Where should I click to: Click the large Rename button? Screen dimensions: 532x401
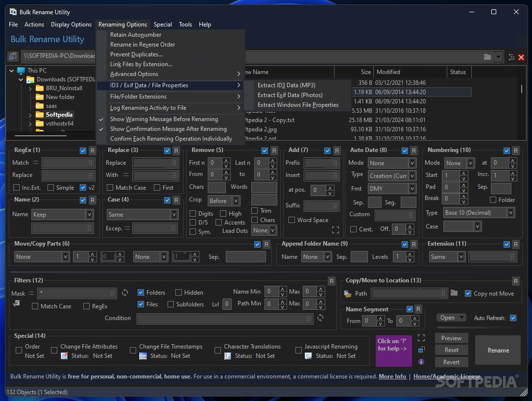(498, 350)
